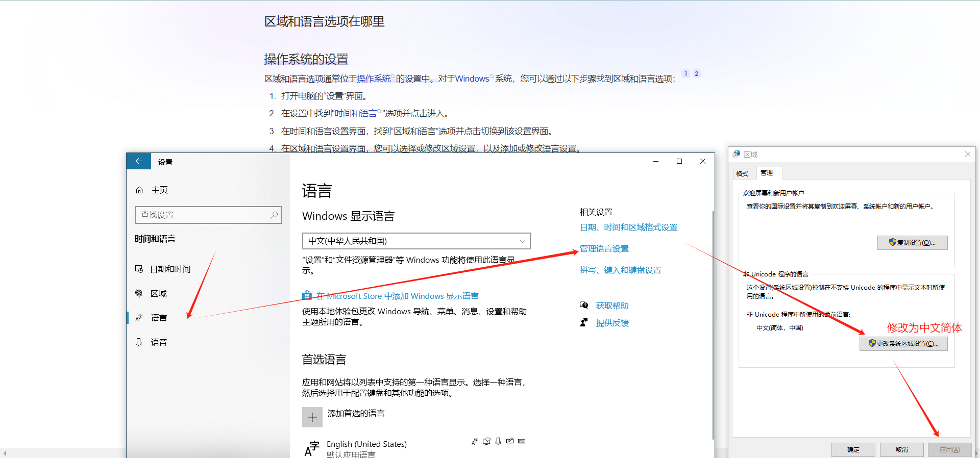Click the Microsoft Store bag icon
This screenshot has height=458, width=980.
(x=307, y=295)
